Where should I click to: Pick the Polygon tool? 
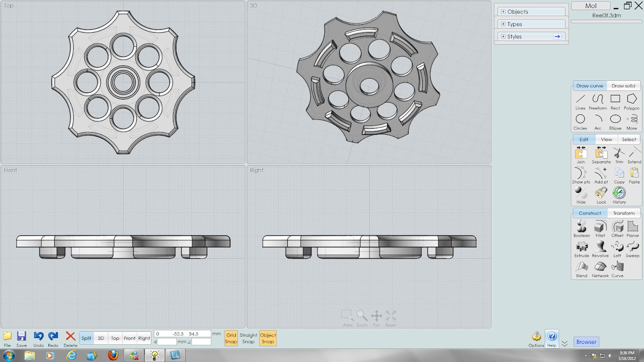click(x=632, y=102)
